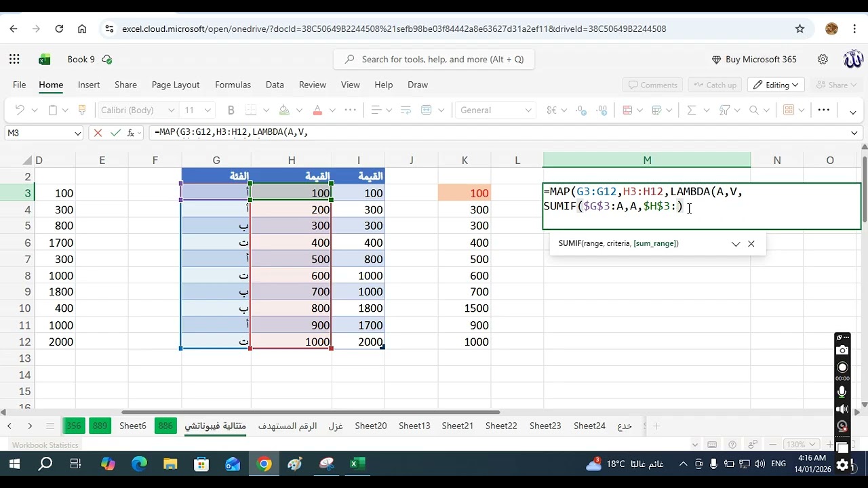This screenshot has width=868, height=488.
Task: Click the Wrap Text icon
Action: 406,110
